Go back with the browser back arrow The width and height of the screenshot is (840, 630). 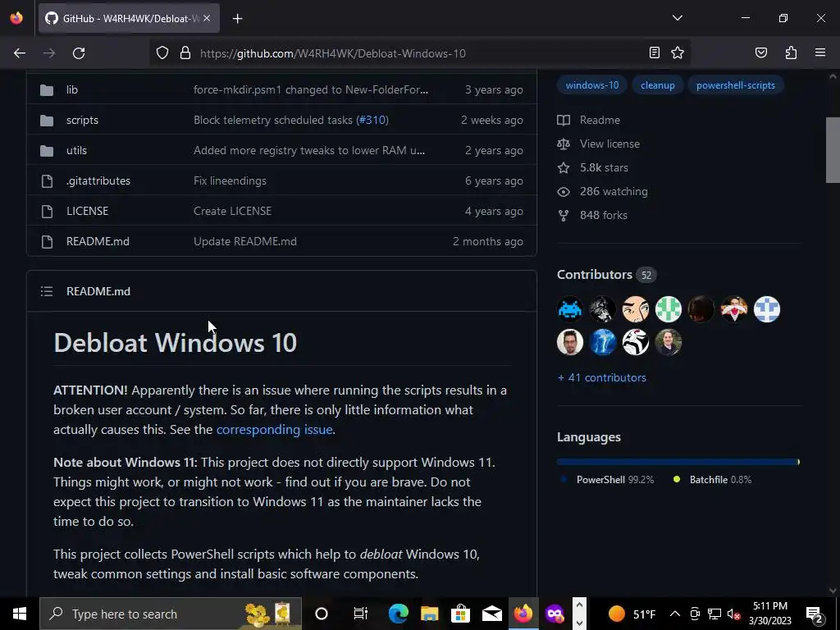point(20,53)
